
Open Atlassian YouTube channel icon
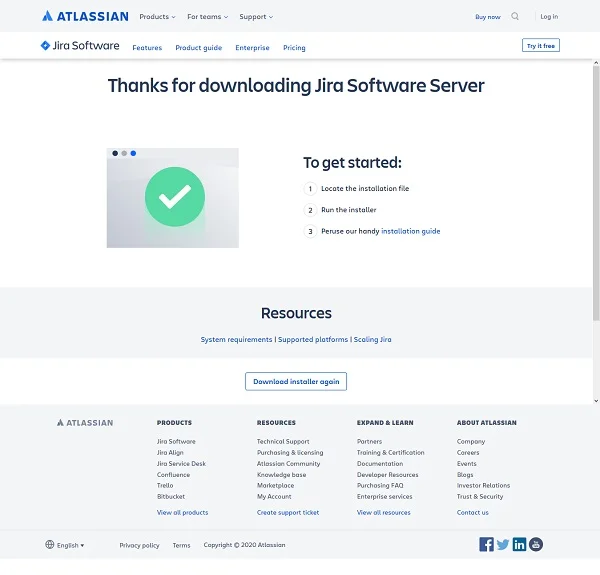tap(536, 544)
